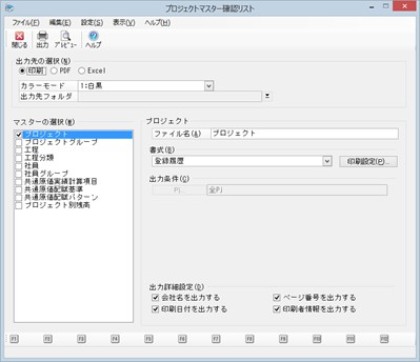Click the F2 function key button
Screen dimensions: 420x362
[x=47, y=339]
